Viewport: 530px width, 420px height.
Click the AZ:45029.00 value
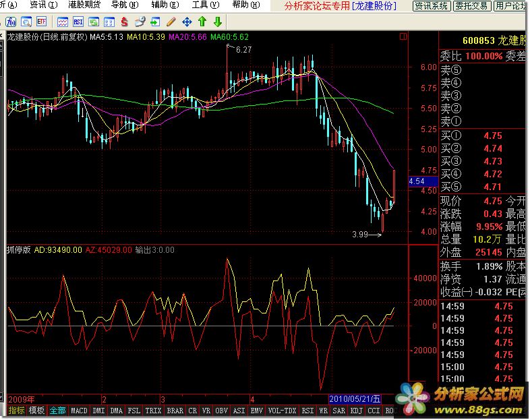109,250
